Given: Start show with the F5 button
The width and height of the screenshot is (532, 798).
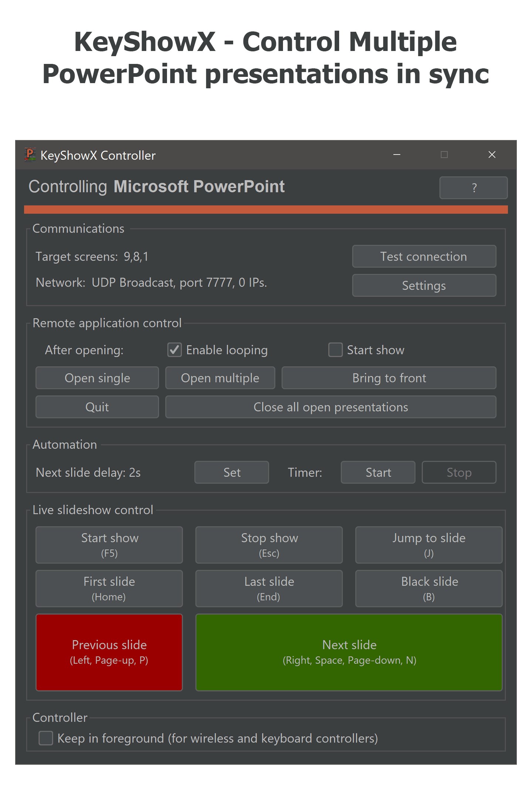Looking at the screenshot, I should [109, 545].
